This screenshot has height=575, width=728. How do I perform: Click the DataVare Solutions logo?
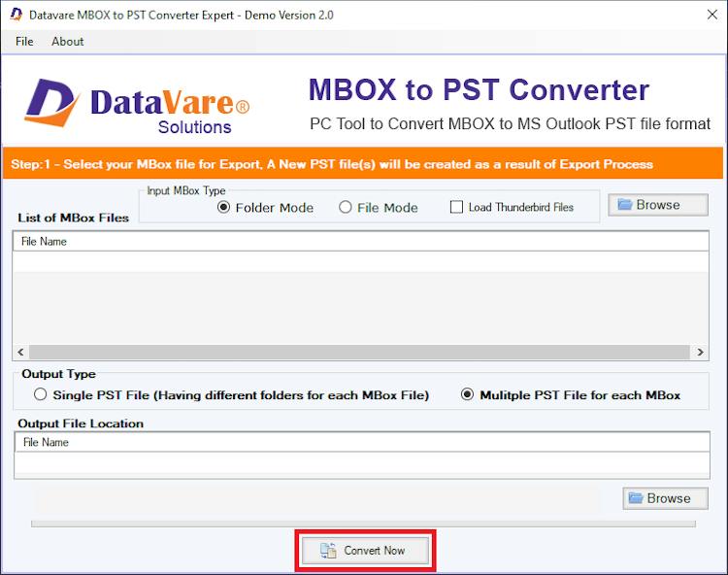(x=137, y=106)
